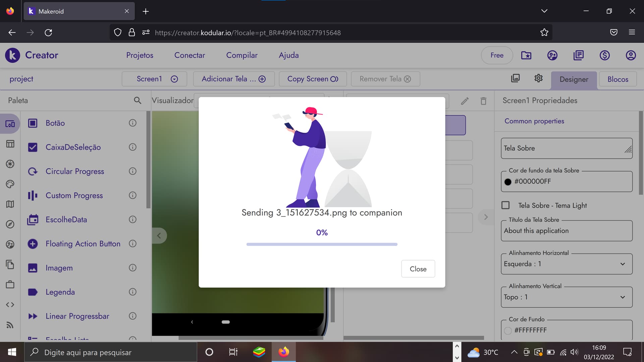
Task: Open the Sensors compass palette icon
Action: [10, 224]
